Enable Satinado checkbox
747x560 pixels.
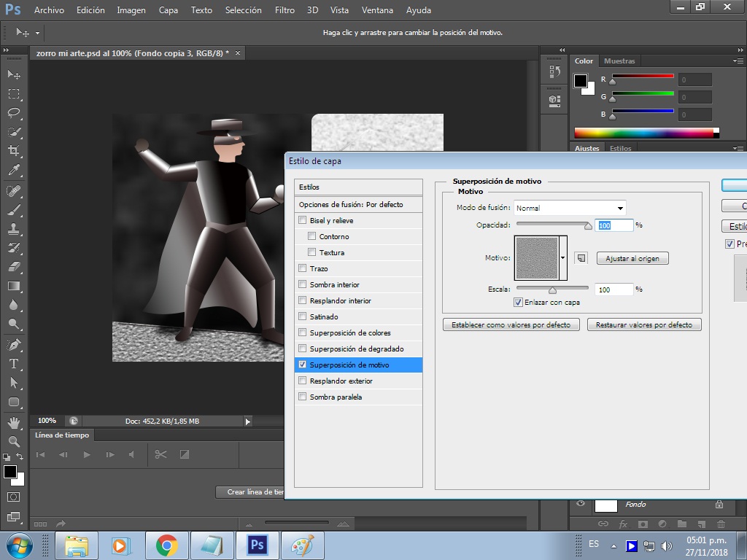[x=302, y=316]
